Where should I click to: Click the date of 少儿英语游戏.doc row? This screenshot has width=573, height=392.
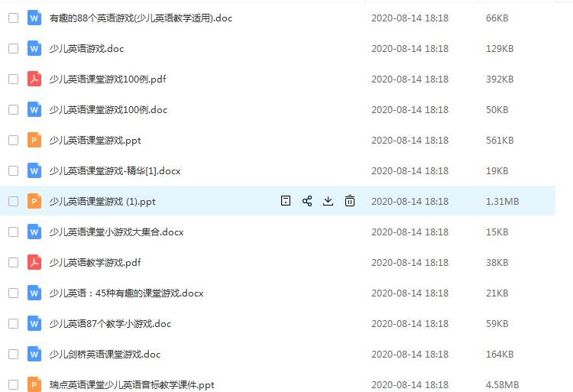tap(410, 49)
